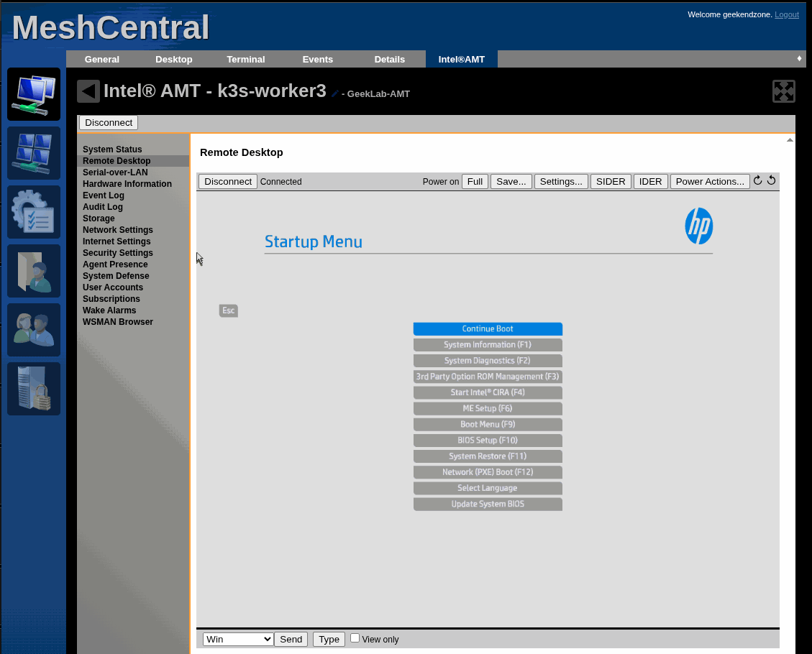812x654 pixels.
Task: Open the gear checklist sidebar icon
Action: click(x=34, y=212)
